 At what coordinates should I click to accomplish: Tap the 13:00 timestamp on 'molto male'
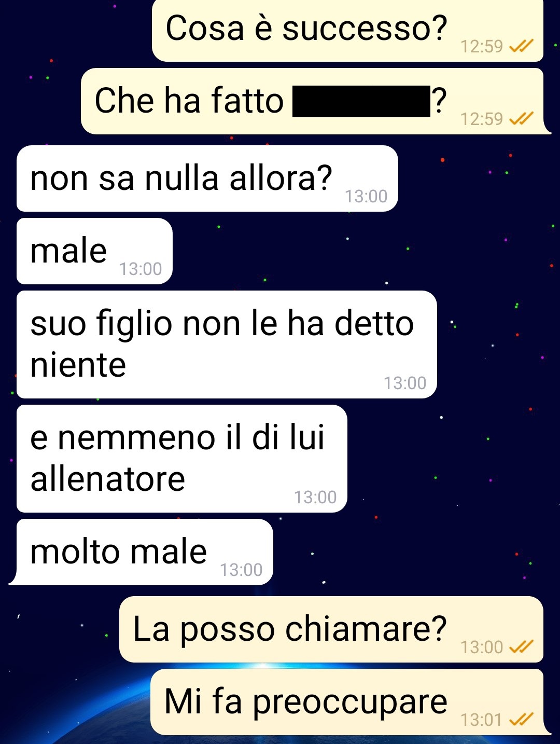tap(241, 570)
